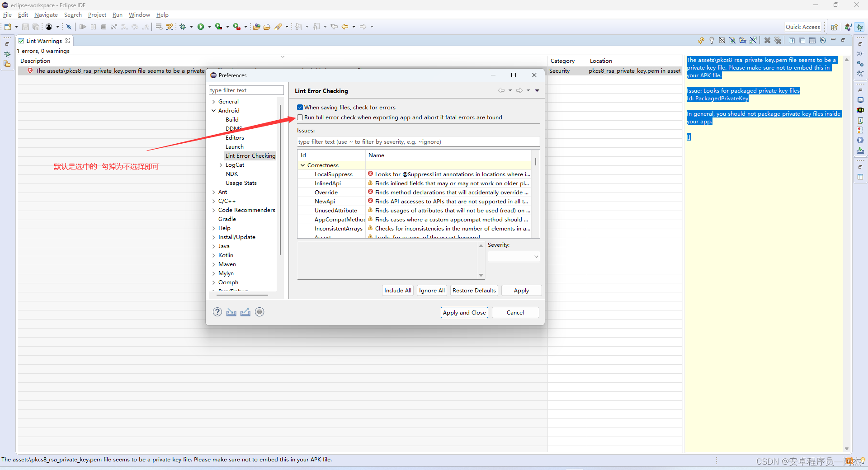Run the Debug tool in the toolbar

click(183, 26)
